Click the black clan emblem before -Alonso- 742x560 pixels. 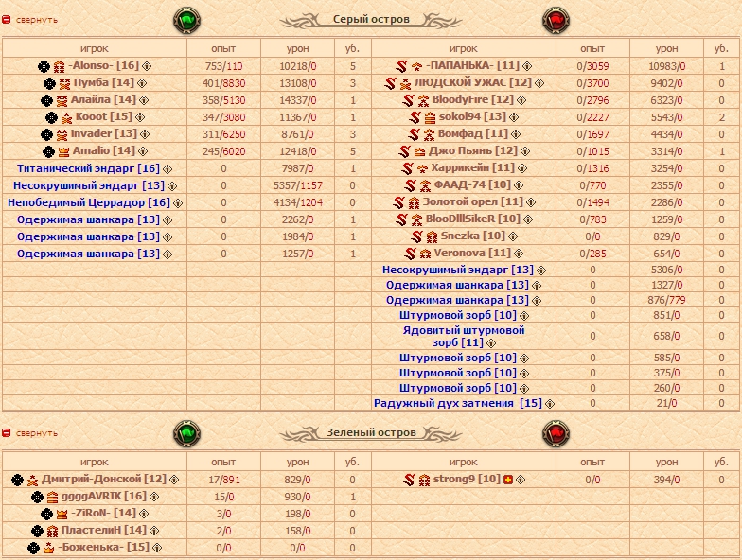click(x=44, y=66)
